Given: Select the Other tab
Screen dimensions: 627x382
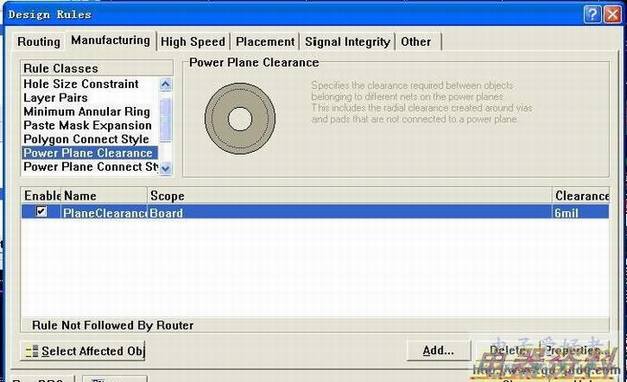Looking at the screenshot, I should tap(416, 42).
